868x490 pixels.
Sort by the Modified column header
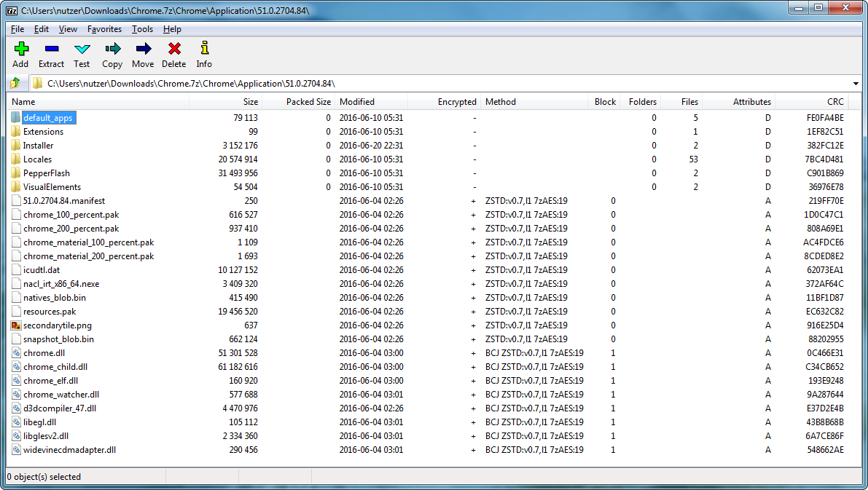coord(372,102)
